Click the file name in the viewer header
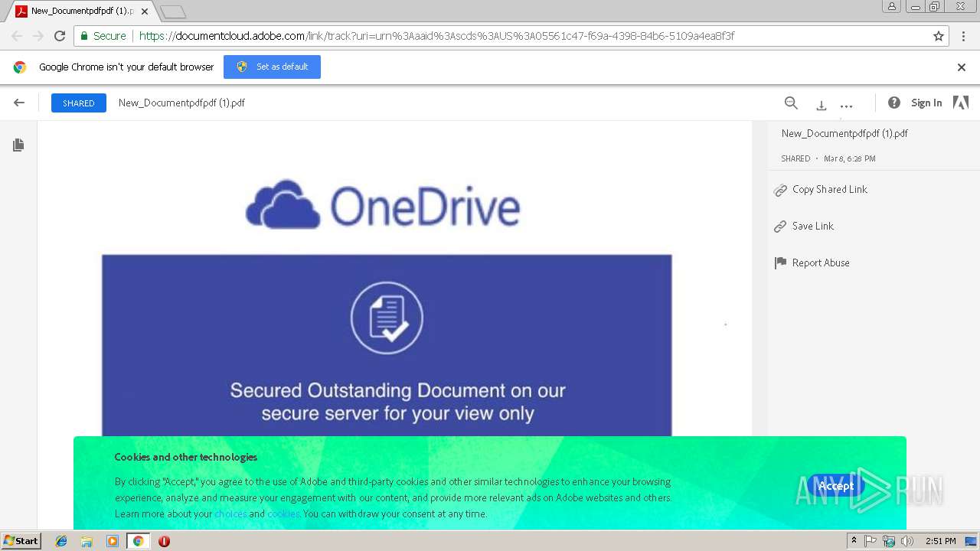 tap(181, 103)
